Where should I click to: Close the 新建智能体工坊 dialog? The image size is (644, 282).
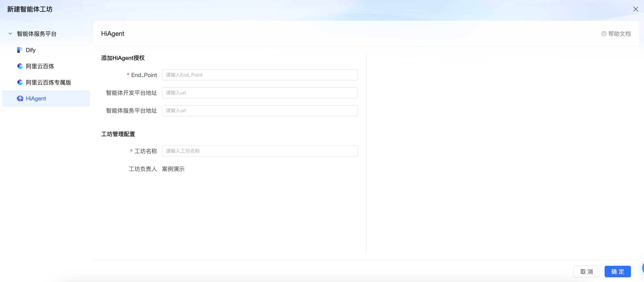click(x=635, y=9)
